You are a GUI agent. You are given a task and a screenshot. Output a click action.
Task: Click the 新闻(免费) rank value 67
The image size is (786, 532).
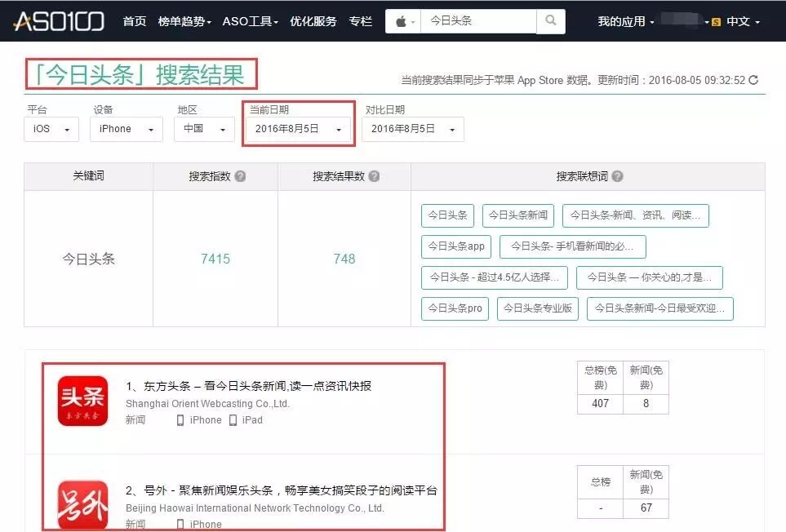point(646,508)
